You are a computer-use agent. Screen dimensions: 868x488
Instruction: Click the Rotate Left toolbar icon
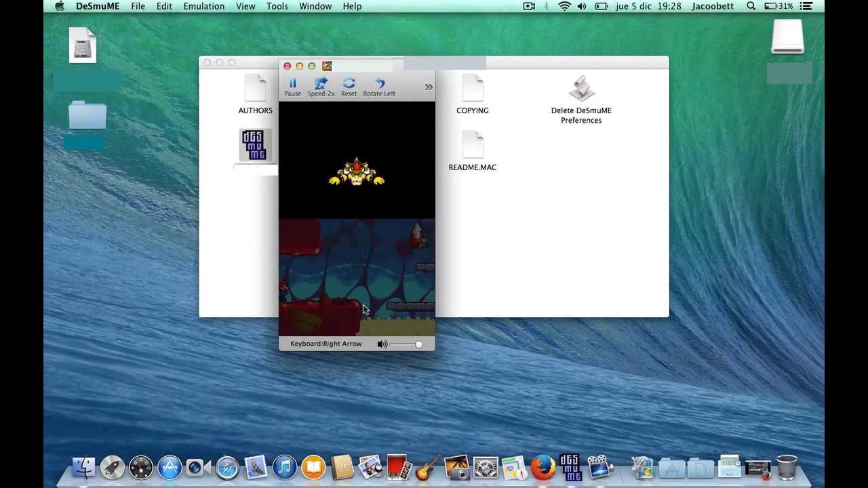tap(379, 86)
